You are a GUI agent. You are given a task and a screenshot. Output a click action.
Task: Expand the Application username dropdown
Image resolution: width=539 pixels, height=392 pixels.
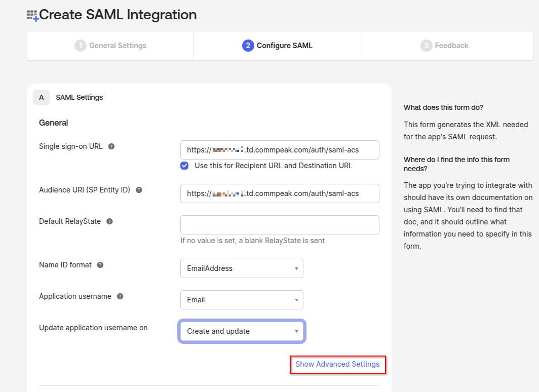coord(242,300)
